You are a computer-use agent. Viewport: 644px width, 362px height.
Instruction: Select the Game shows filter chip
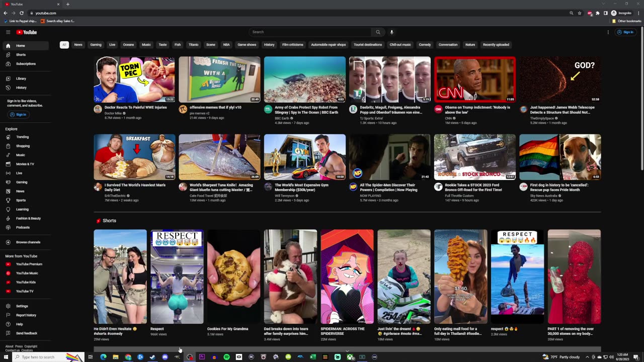[x=247, y=45]
